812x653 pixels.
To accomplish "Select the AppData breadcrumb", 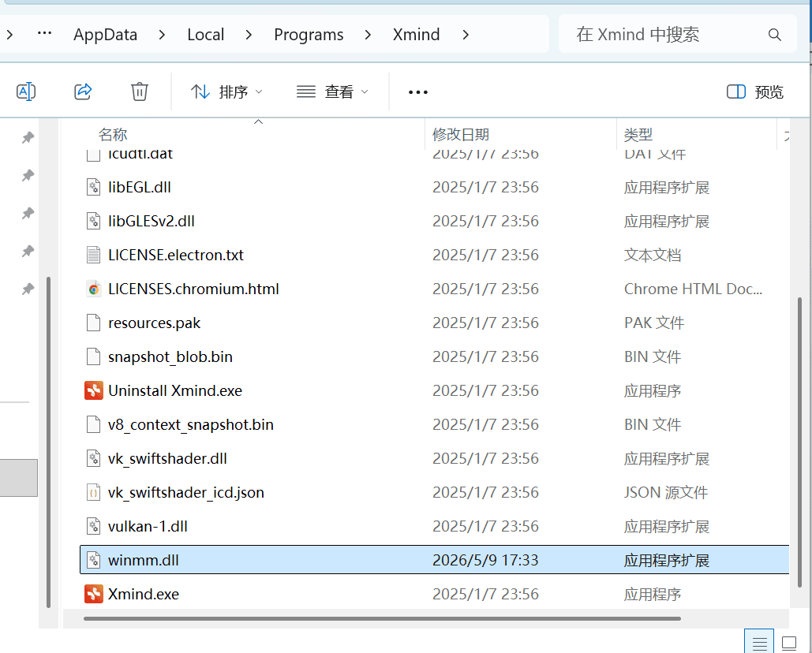I will 105,35.
